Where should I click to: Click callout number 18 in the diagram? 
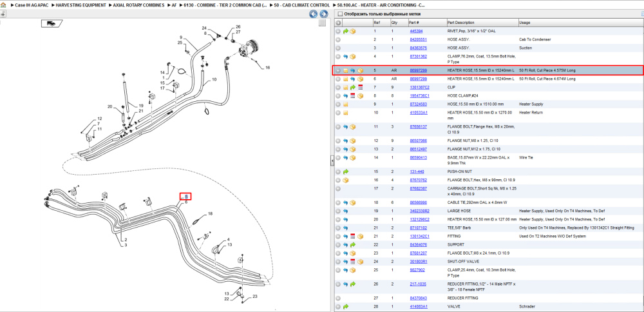tap(211, 214)
